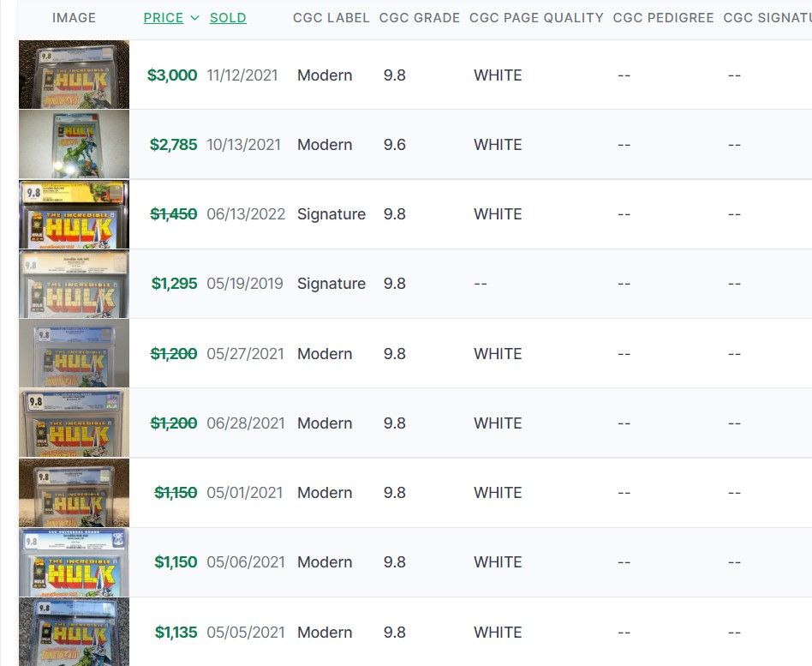Click the struck-through $1,450 price

(x=174, y=214)
